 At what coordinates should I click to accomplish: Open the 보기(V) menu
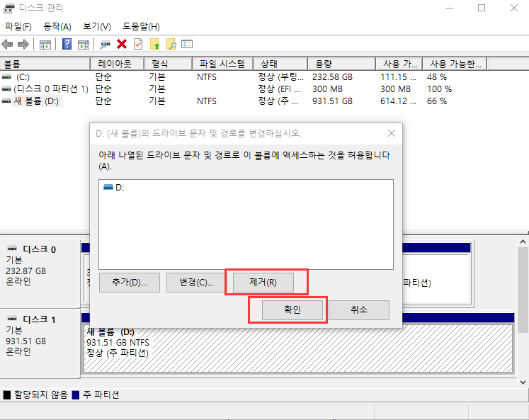coord(97,27)
